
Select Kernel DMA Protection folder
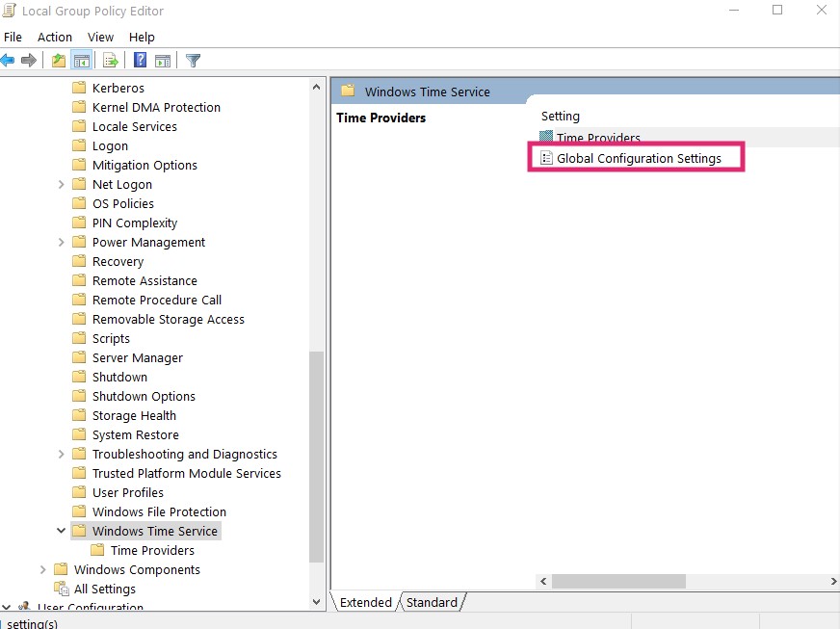156,107
